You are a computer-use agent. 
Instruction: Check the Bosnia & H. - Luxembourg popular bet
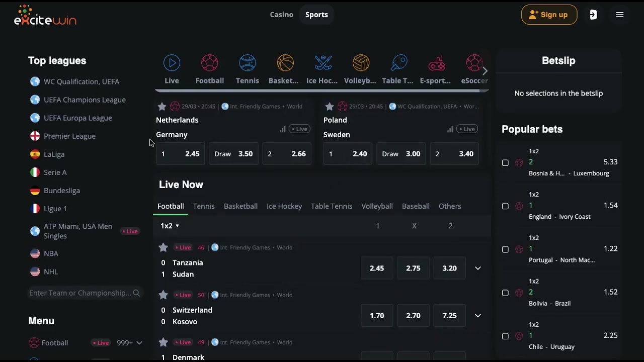505,163
